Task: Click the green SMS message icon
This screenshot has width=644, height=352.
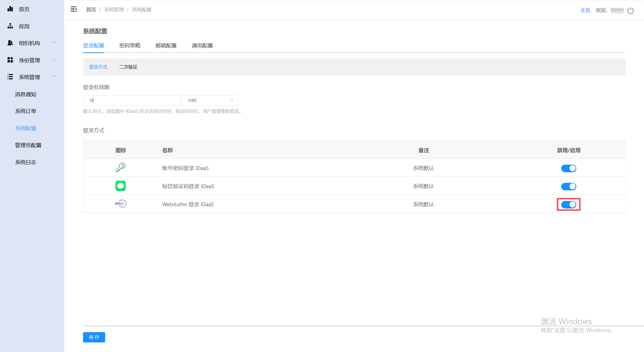Action: [x=121, y=186]
